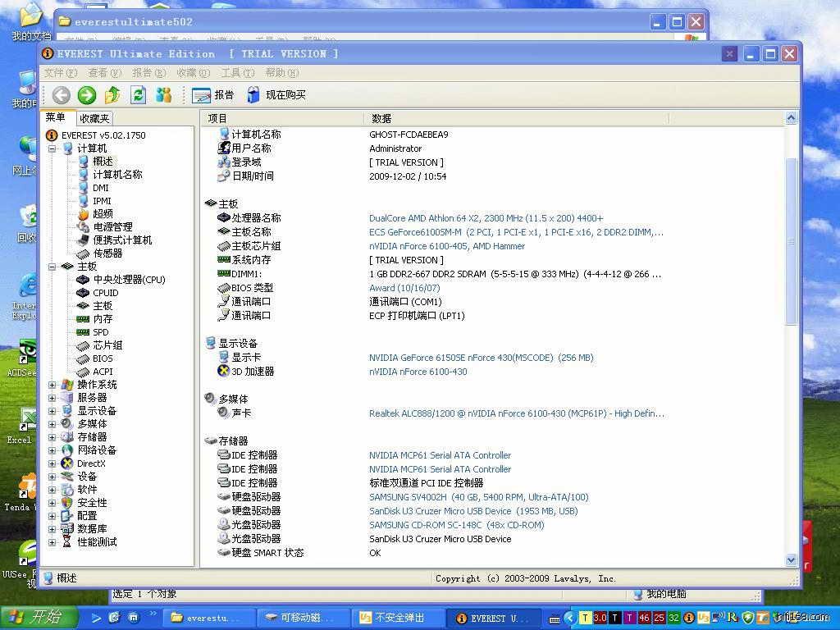Click the Up level toolbar icon
840x630 pixels.
pyautogui.click(x=112, y=95)
